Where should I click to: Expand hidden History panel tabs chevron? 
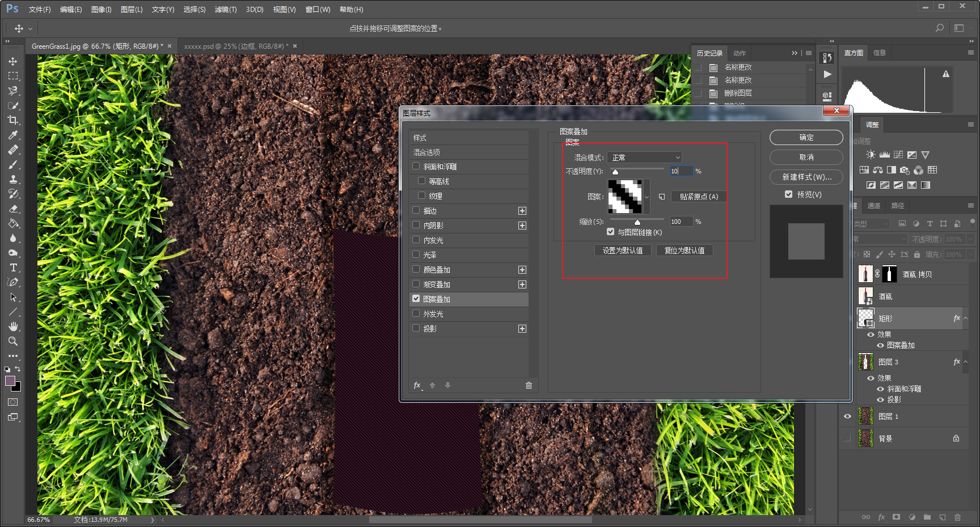[x=795, y=53]
